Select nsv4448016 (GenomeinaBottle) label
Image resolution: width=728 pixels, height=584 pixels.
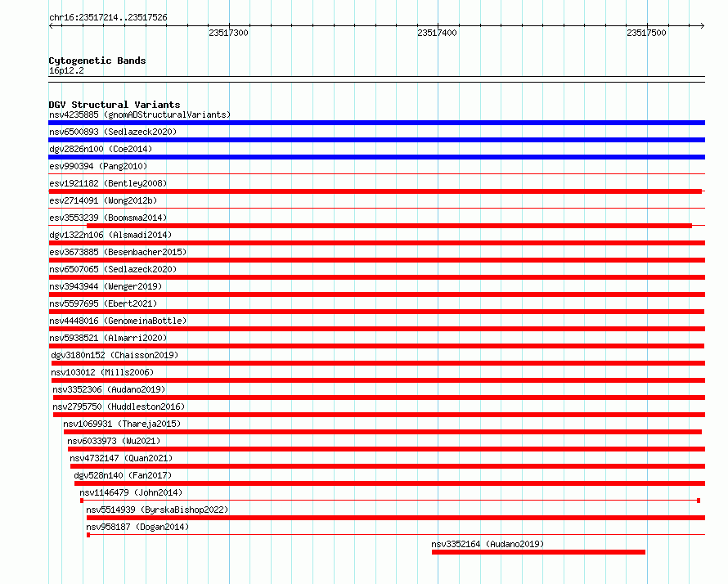point(118,321)
